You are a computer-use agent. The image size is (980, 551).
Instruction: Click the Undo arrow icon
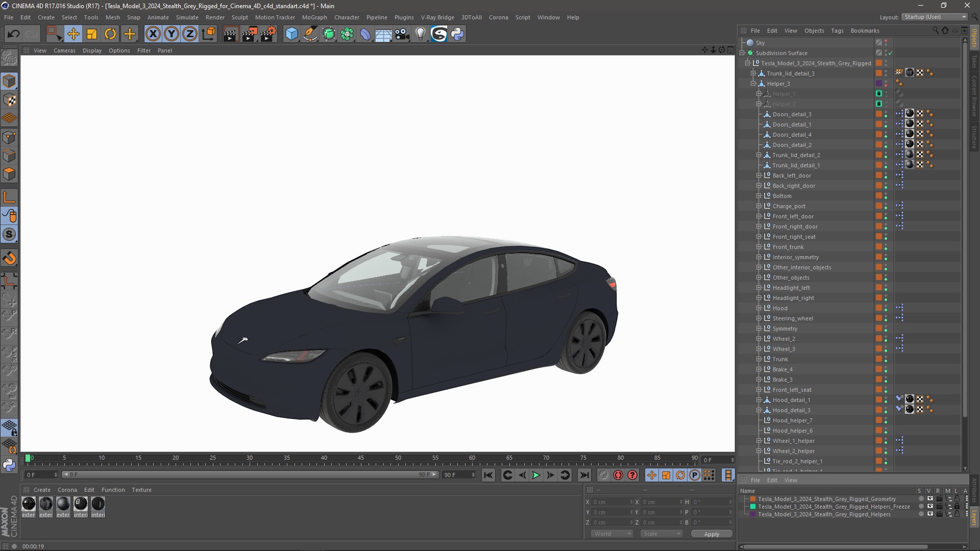point(14,34)
